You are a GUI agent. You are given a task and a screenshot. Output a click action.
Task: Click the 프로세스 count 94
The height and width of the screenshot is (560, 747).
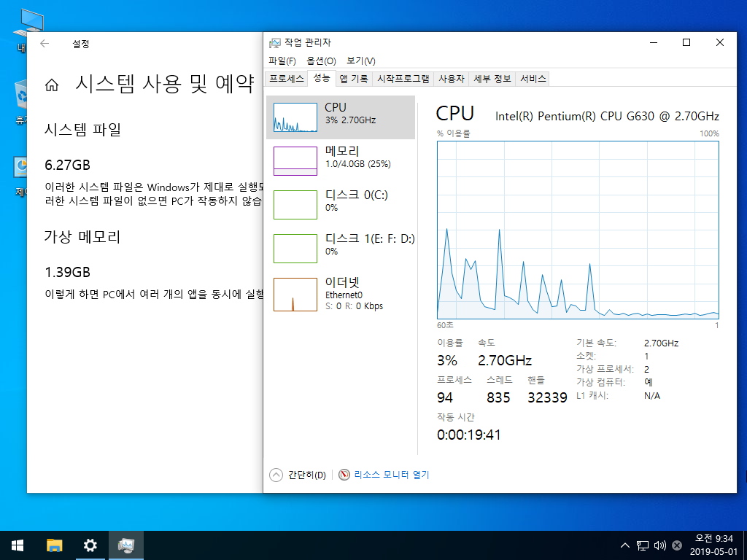445,397
